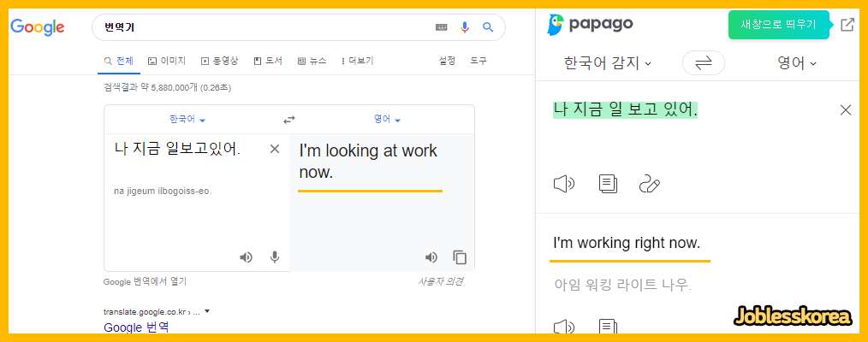
Task: Open Papago handwriting input tool
Action: point(650,184)
